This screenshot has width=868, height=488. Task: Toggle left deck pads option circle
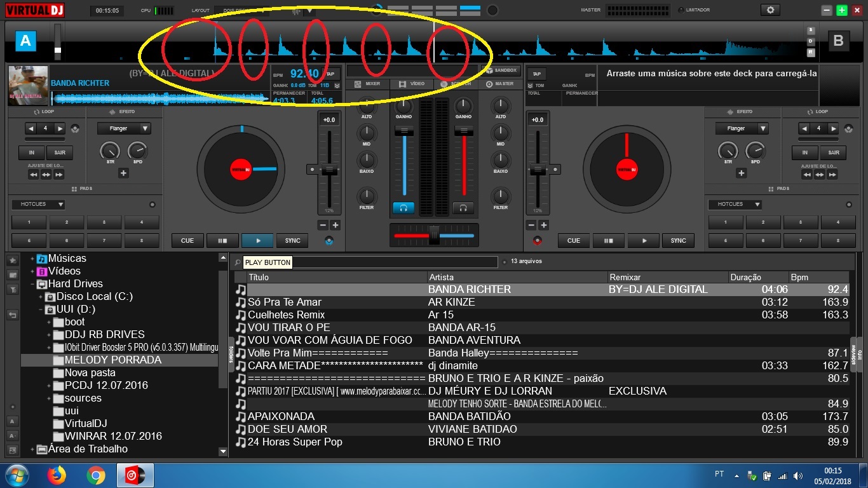tap(152, 205)
